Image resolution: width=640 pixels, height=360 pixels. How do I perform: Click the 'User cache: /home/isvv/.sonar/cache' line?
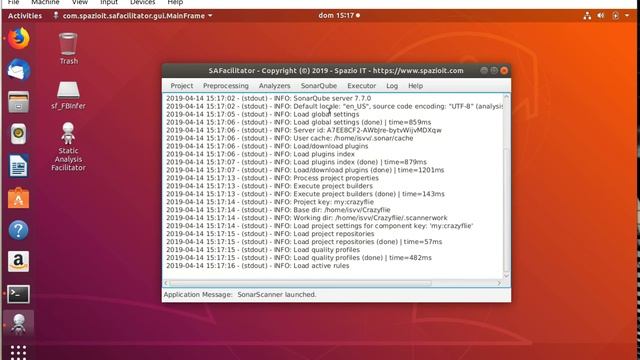(x=289, y=138)
